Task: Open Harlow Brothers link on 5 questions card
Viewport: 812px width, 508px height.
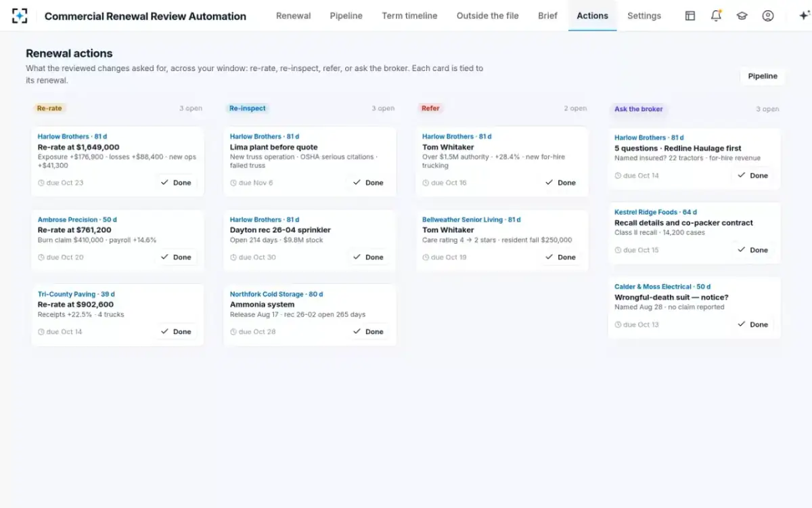Action: coord(649,137)
